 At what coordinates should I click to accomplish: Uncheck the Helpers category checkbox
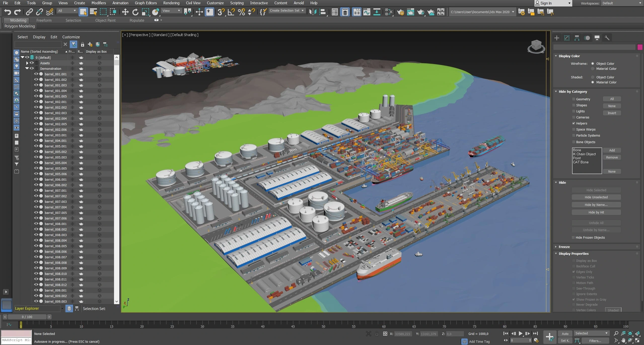coord(574,123)
